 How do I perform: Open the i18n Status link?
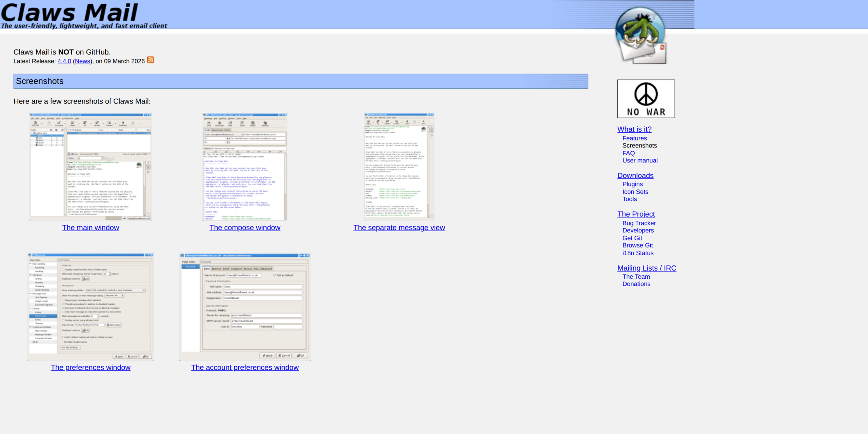coord(638,253)
